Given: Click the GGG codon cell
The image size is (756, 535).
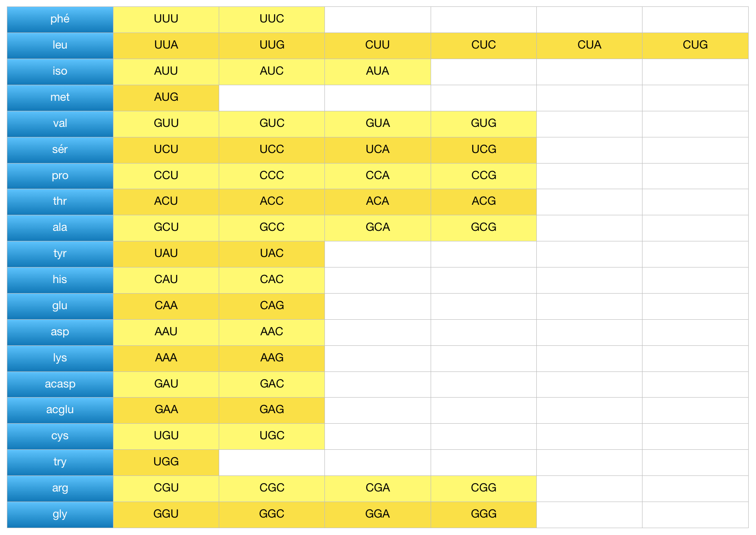Looking at the screenshot, I should point(483,514).
